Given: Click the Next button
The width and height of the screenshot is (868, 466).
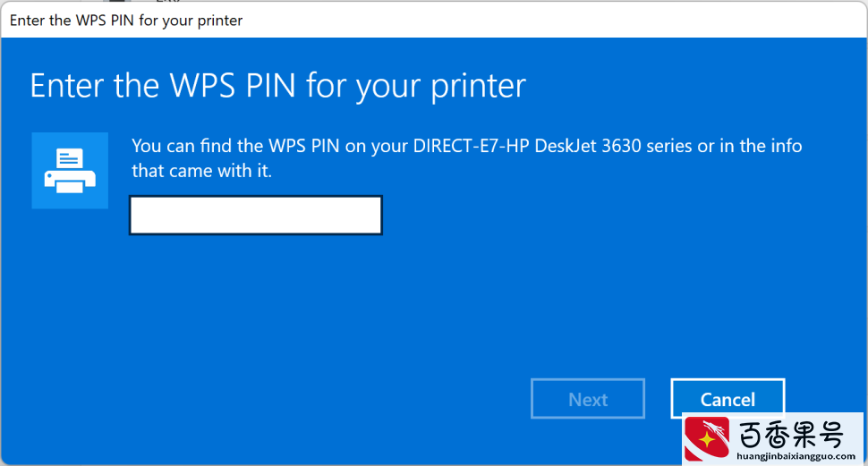Looking at the screenshot, I should tap(587, 399).
